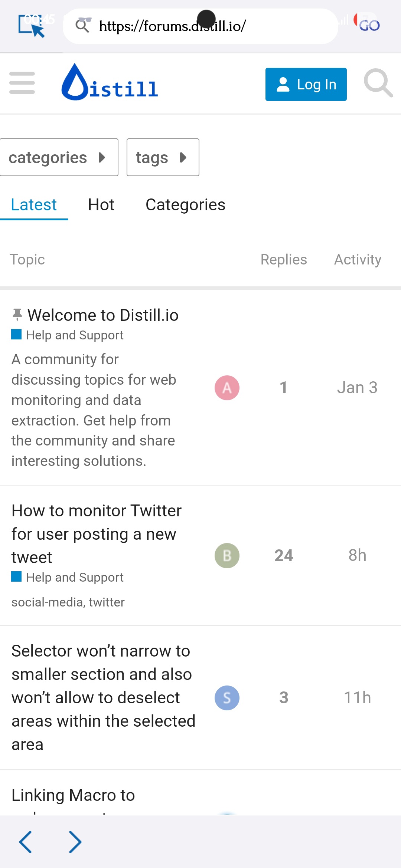Click the Log In button
Image resolution: width=401 pixels, height=868 pixels.
(x=306, y=84)
